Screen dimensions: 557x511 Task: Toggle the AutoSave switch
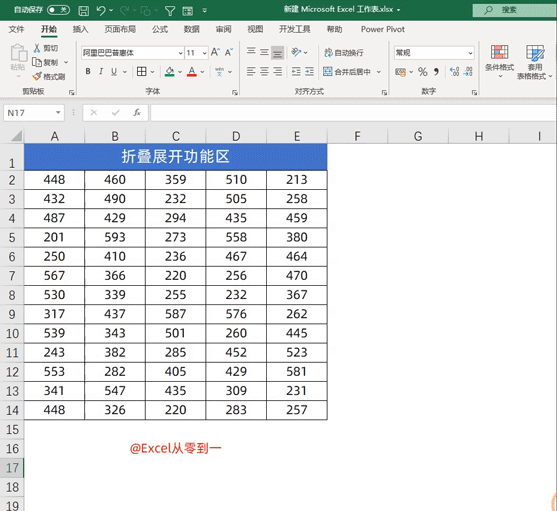[x=58, y=10]
